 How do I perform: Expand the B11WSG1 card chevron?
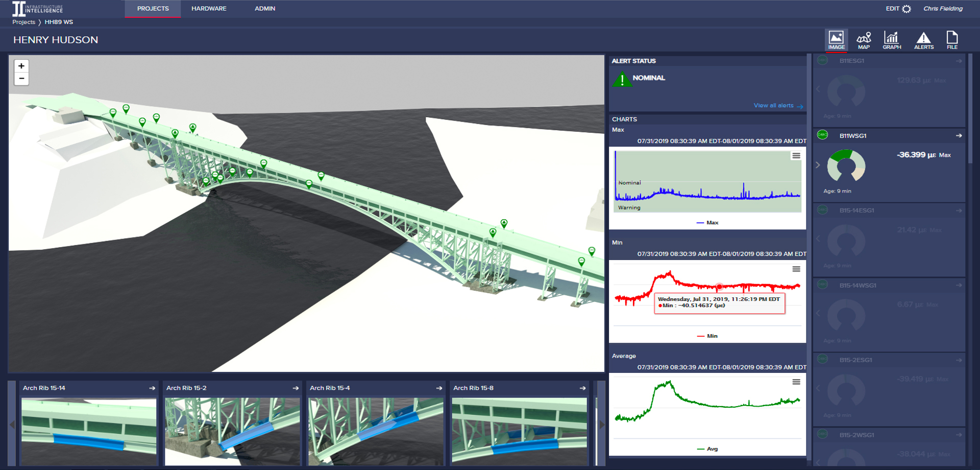(x=818, y=165)
